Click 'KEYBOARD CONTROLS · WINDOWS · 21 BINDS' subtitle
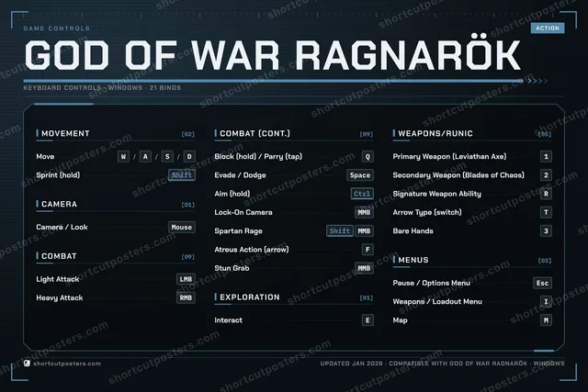This screenshot has height=392, width=588. click(x=102, y=88)
